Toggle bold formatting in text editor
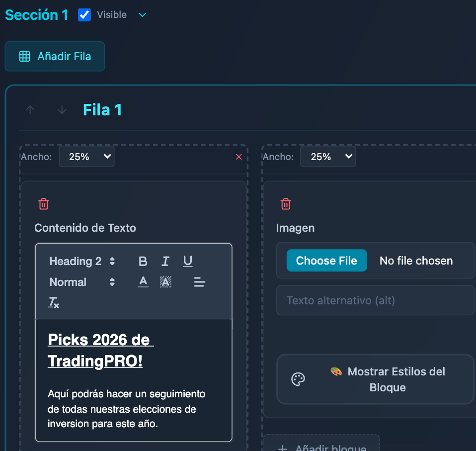 [143, 262]
